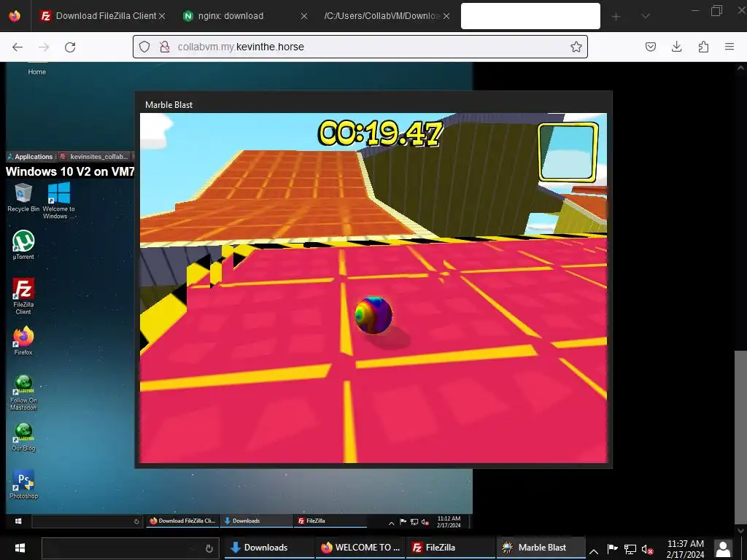Click refresh icon in outer search box
Image resolution: width=747 pixels, height=560 pixels.
209,548
